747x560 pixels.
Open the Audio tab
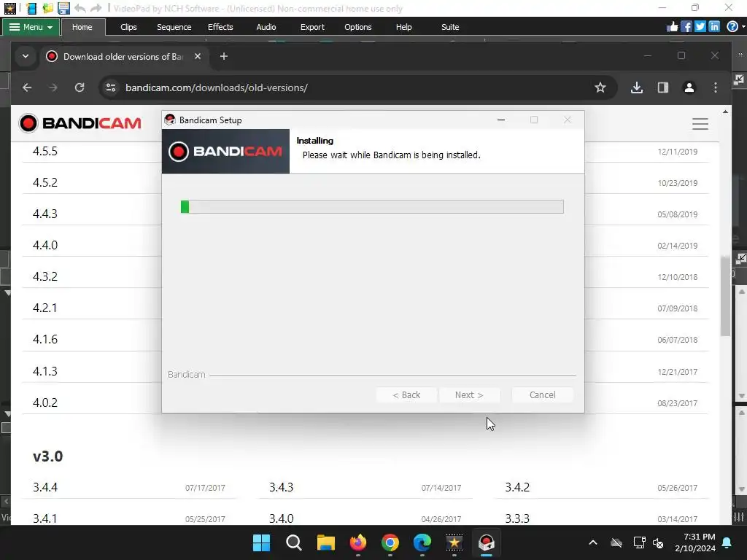pyautogui.click(x=266, y=27)
